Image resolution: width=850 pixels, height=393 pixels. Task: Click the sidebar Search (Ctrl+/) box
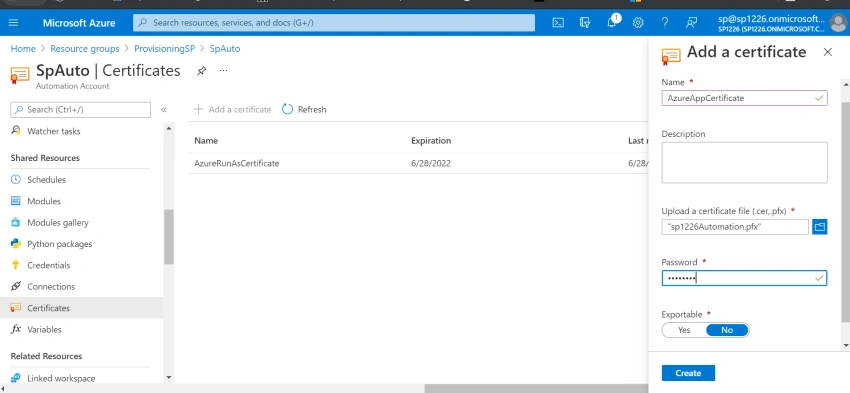80,109
